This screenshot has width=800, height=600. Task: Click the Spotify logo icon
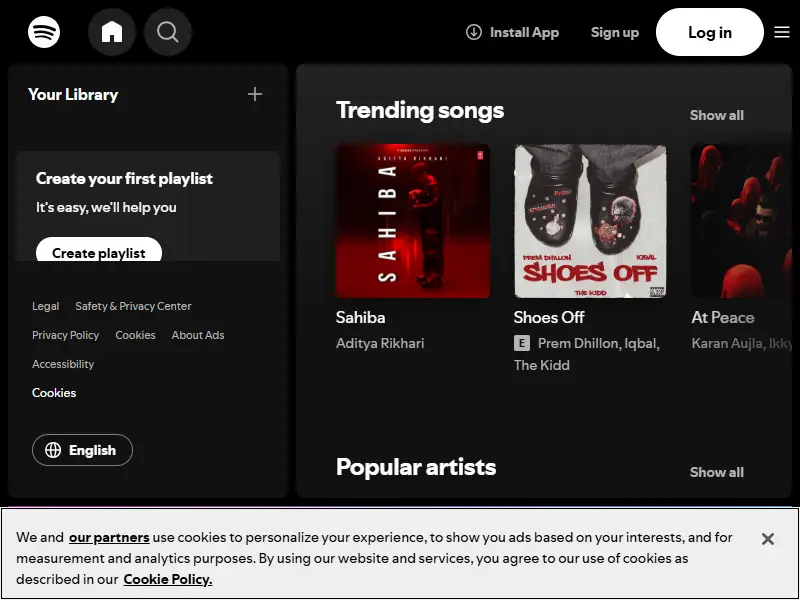point(44,32)
